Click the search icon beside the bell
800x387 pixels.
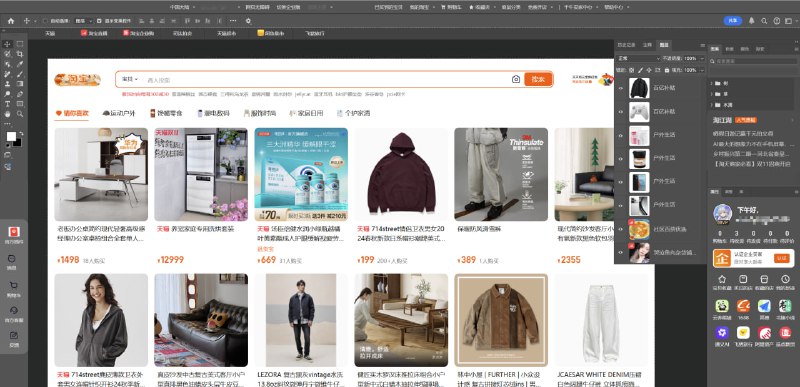(x=764, y=21)
